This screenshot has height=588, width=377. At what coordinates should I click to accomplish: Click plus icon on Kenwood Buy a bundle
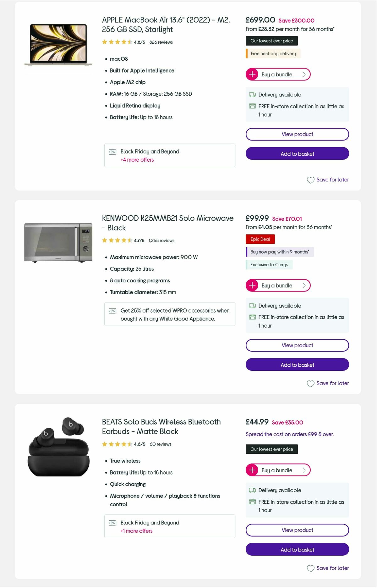pyautogui.click(x=252, y=285)
